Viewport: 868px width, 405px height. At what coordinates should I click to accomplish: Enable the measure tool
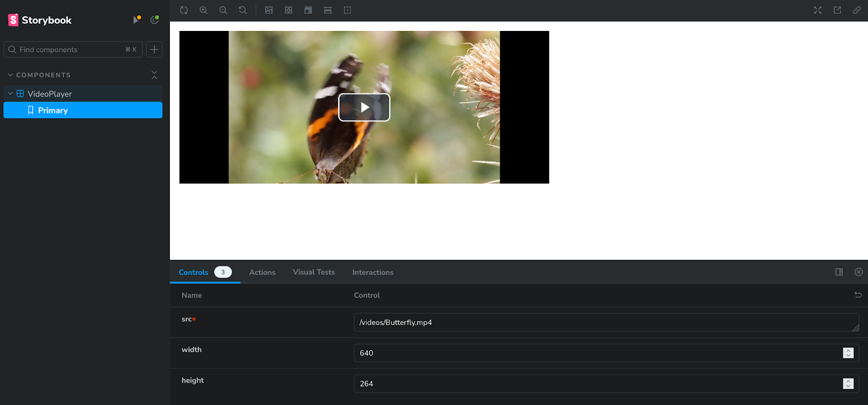328,10
